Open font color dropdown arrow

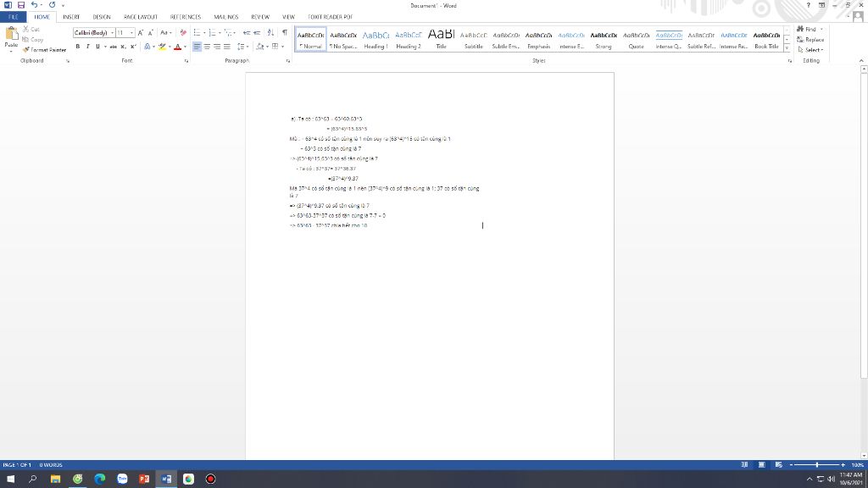click(185, 47)
